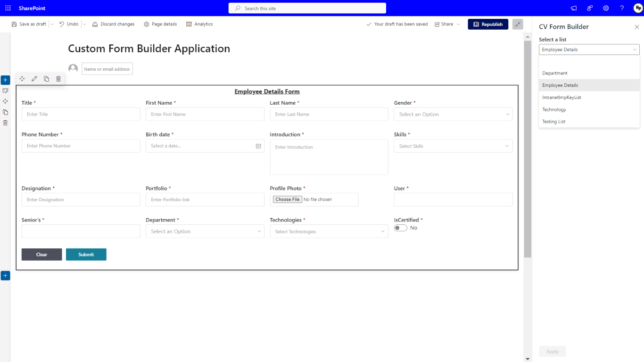Expand the Undo dropdown arrow

pos(84,24)
